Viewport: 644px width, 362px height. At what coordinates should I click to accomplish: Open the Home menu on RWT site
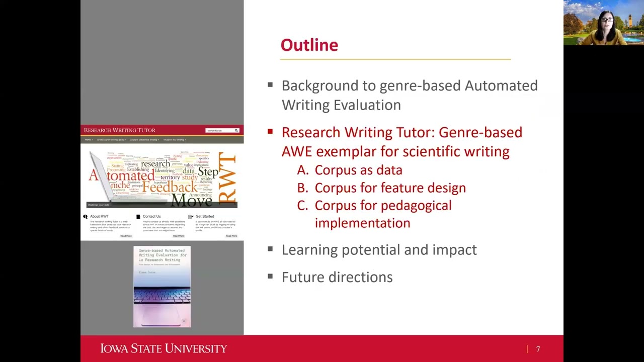click(x=88, y=140)
